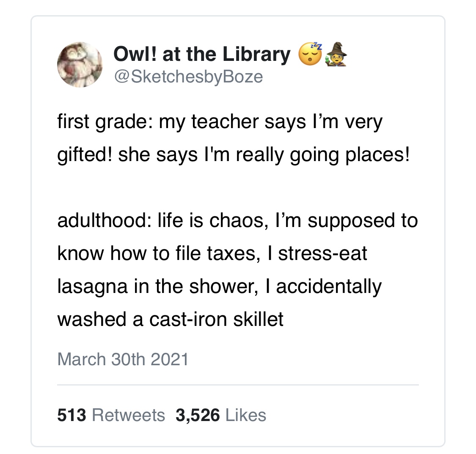Image resolution: width=476 pixels, height=454 pixels.
Task: Click the 3,526 likes count number
Action: pos(198,415)
